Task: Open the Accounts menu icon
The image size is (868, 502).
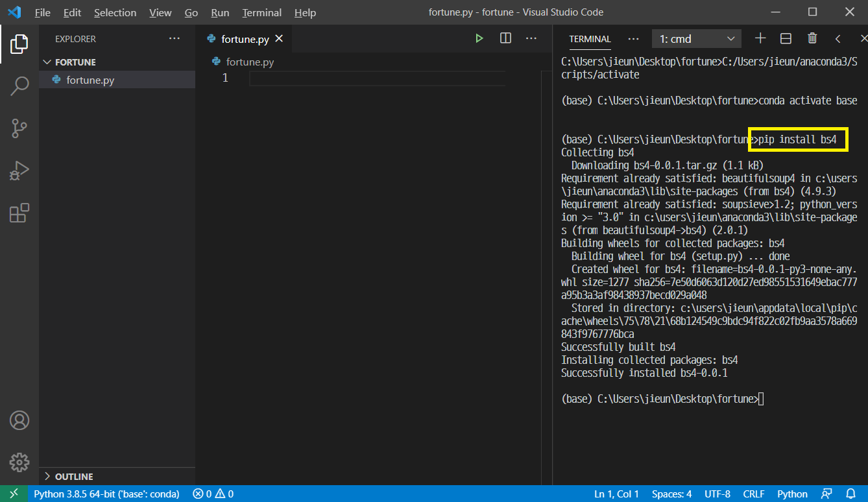Action: (x=19, y=420)
